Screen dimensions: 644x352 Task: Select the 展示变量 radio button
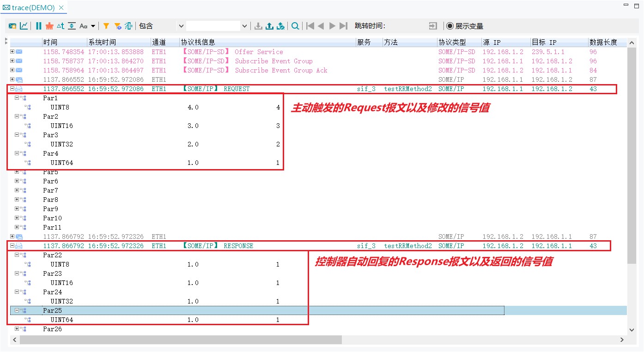450,26
